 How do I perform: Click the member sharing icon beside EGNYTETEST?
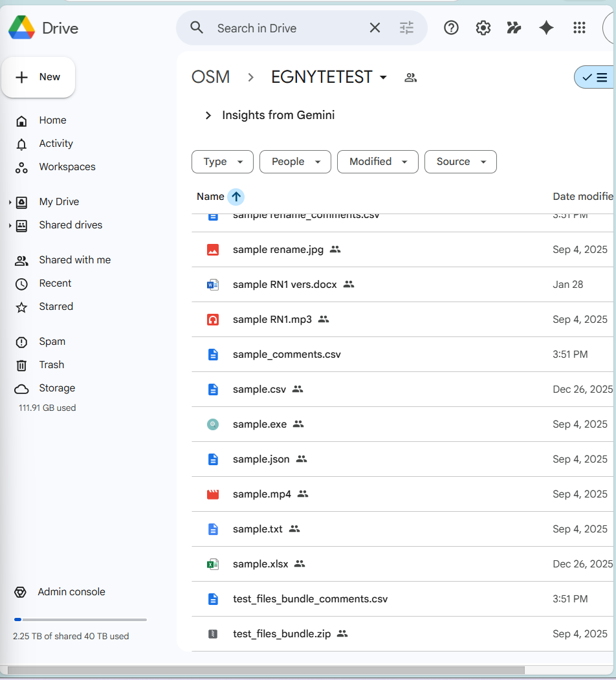[x=410, y=77]
